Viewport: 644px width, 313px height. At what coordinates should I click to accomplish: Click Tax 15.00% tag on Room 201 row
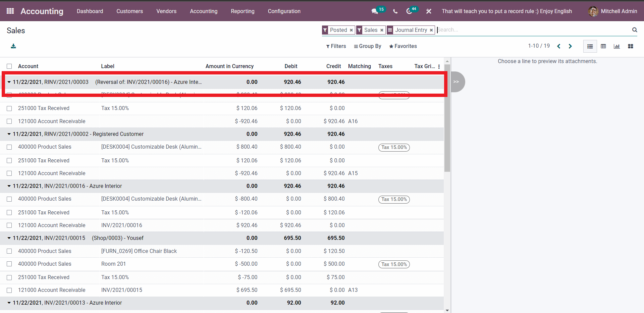click(394, 264)
